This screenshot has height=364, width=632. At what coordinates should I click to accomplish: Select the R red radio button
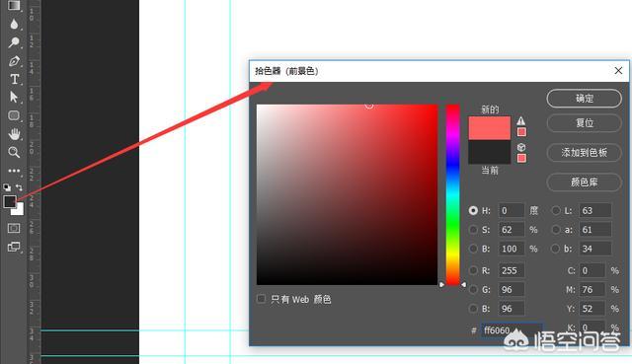coord(473,270)
